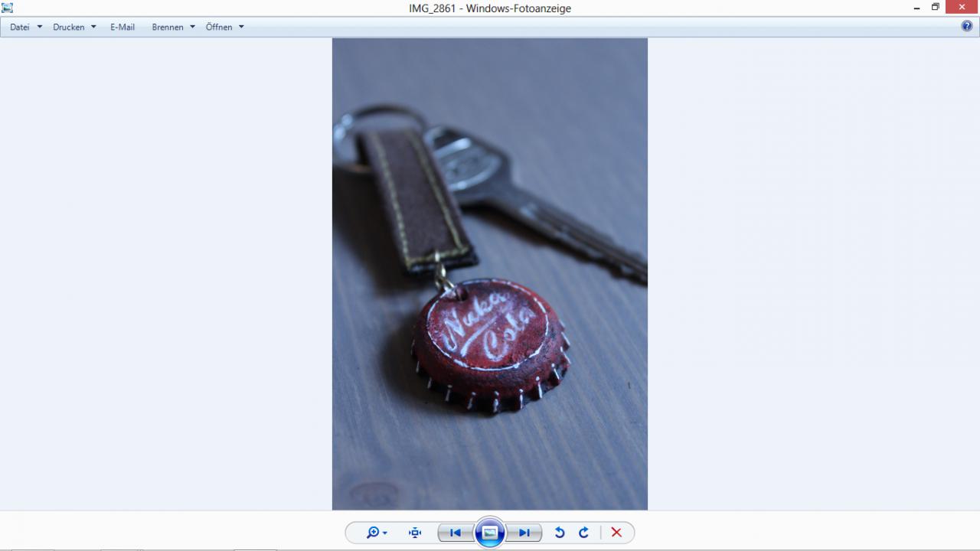Close the Windows-Fotoanzeige window
The height and width of the screenshot is (551, 980).
tap(962, 8)
